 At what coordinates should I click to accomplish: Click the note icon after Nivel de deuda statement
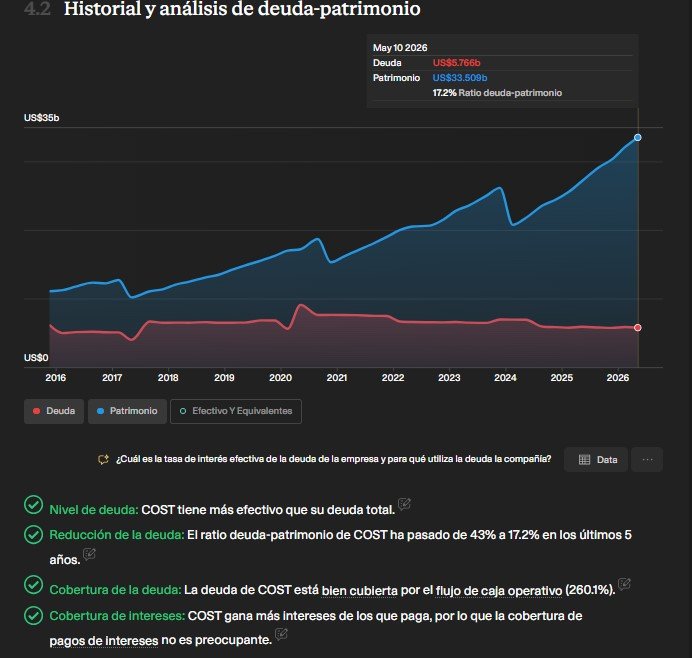tap(404, 504)
